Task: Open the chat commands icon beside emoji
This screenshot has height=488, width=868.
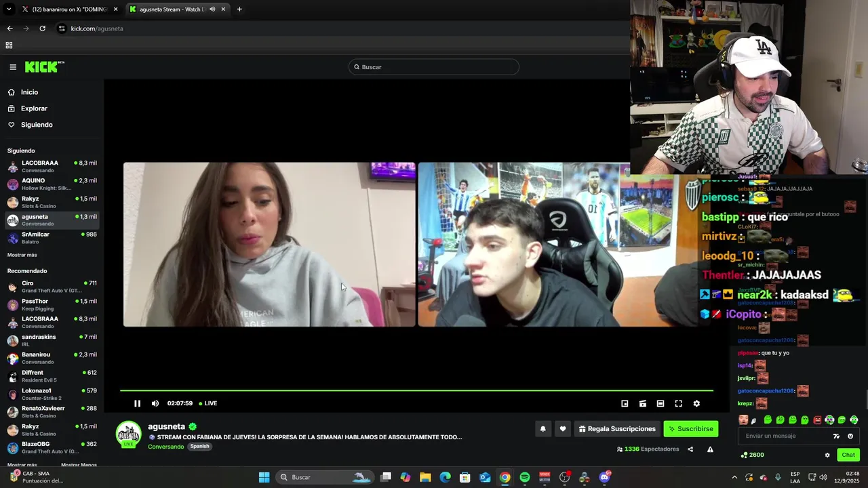Action: click(x=836, y=436)
